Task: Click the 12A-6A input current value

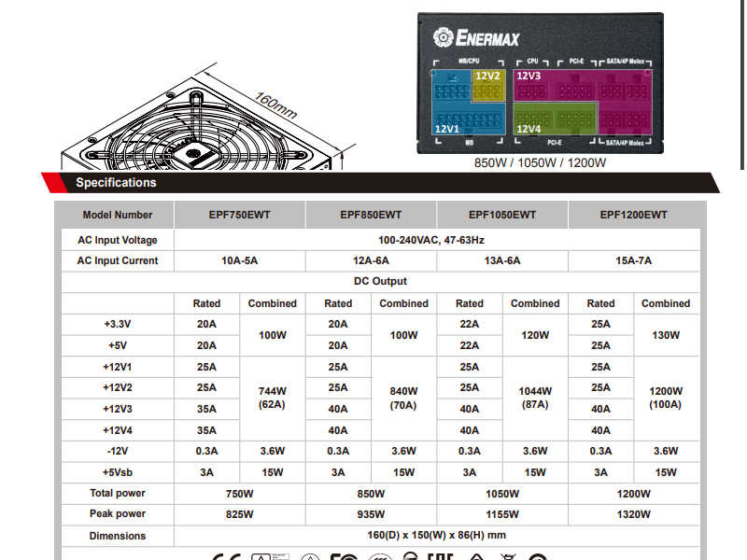Action: click(x=371, y=261)
